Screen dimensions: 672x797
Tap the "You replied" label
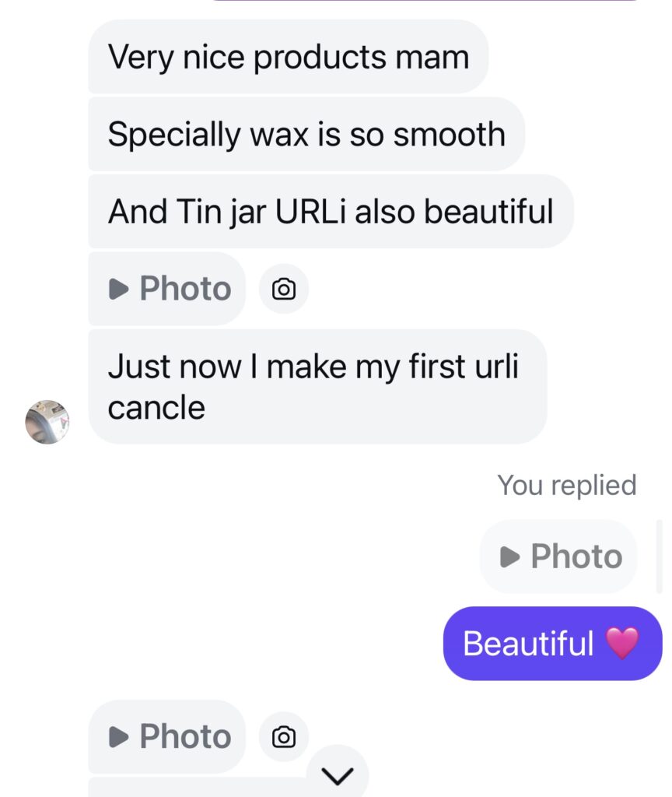click(566, 485)
